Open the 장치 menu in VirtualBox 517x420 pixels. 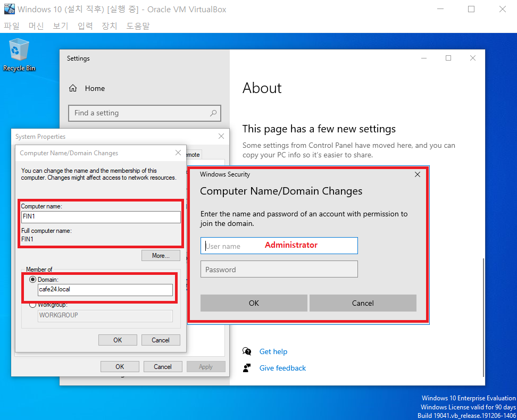tap(110, 26)
